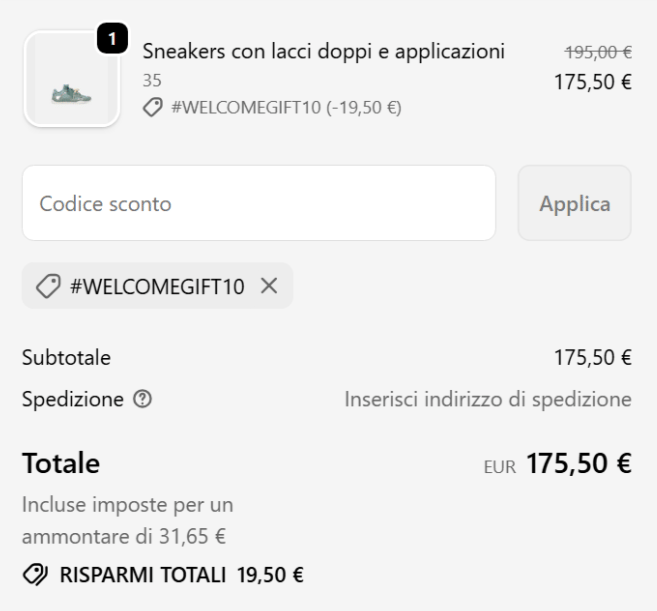This screenshot has height=611, width=657.
Task: Click the Totale heading
Action: (61, 464)
